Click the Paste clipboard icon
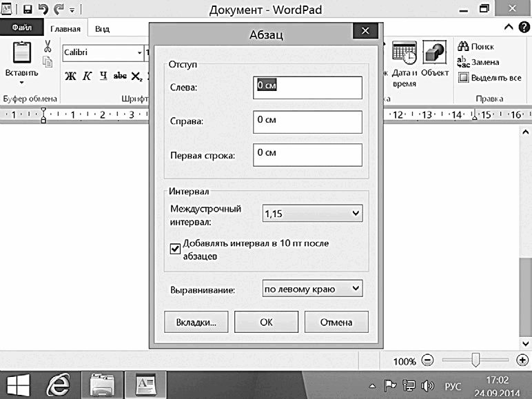Viewport: 532px width, 399px height. coord(22,52)
